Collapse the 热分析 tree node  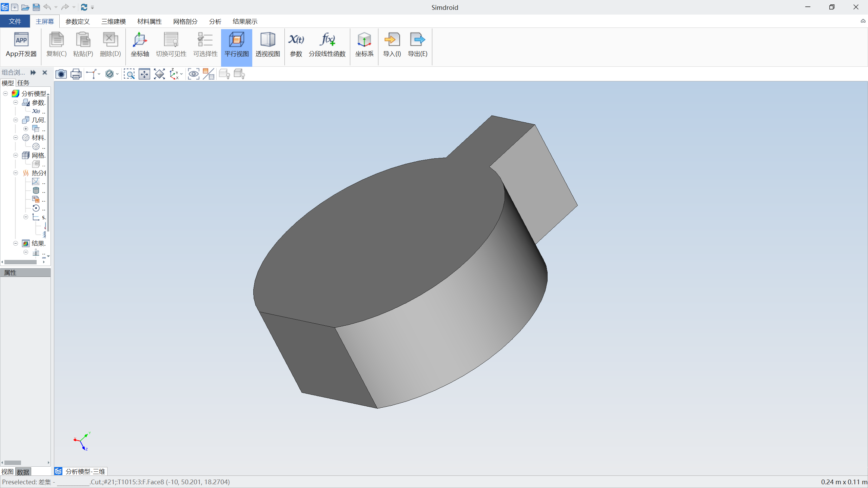(16, 173)
